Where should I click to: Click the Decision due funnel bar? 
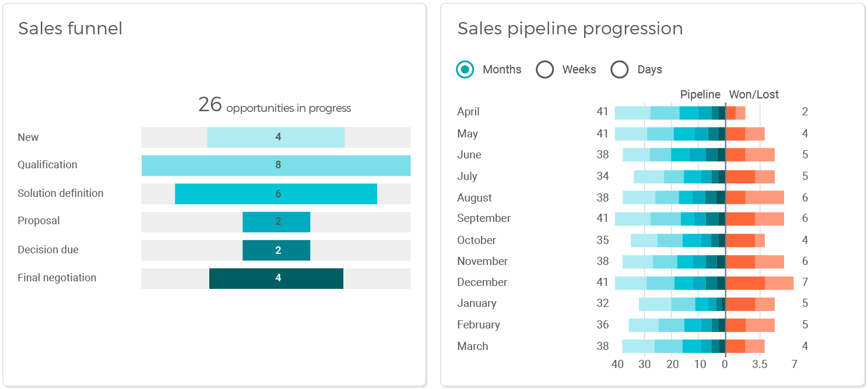(276, 250)
